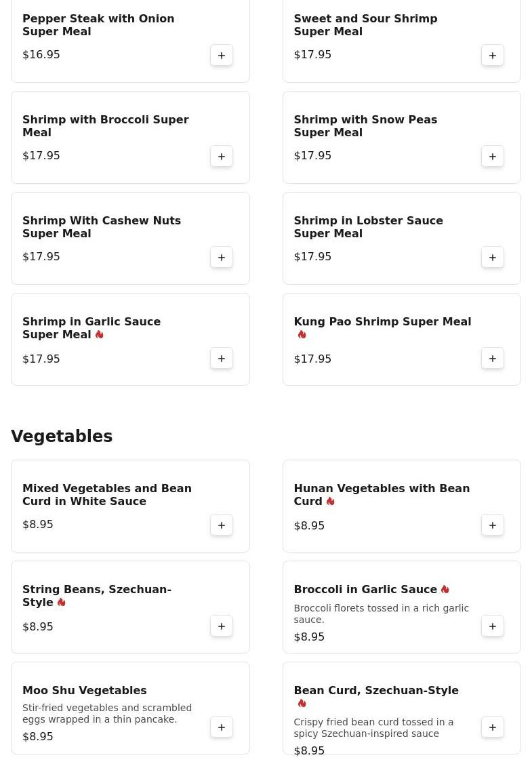Open the Kung Pao Shrimp Super Meal title
Screen dimensions: 532x764
382,322
